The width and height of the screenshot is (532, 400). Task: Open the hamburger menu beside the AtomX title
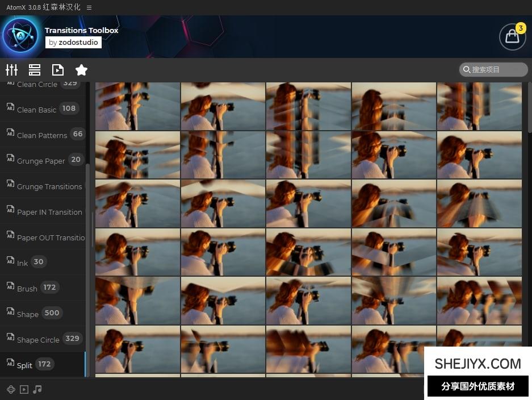click(x=89, y=7)
